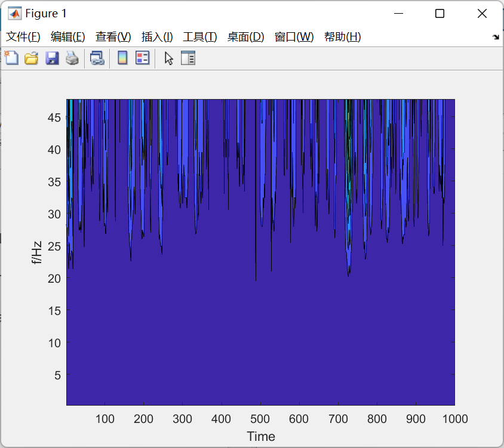Open the 桌面(D) menu
The height and width of the screenshot is (448, 504).
[245, 37]
